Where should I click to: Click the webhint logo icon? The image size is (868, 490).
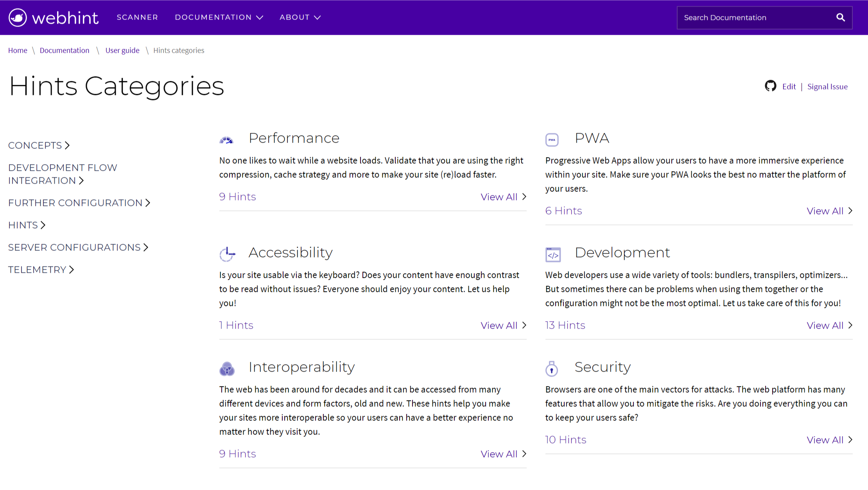17,17
